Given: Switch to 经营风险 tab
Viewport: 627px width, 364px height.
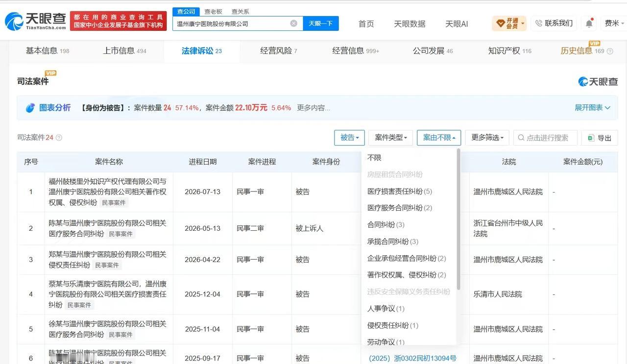Looking at the screenshot, I should pos(278,51).
